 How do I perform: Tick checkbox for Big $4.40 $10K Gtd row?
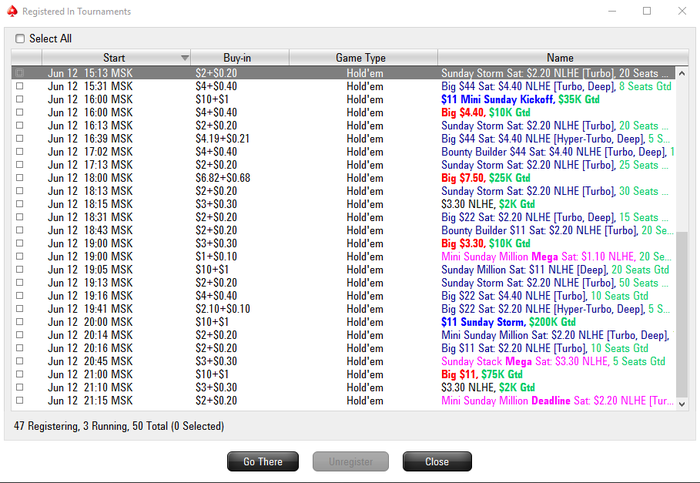20,112
